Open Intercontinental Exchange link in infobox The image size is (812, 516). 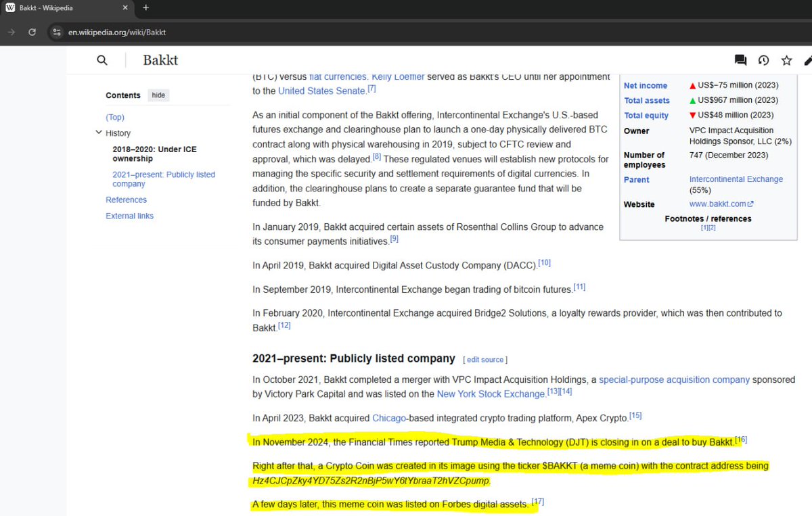coord(736,180)
